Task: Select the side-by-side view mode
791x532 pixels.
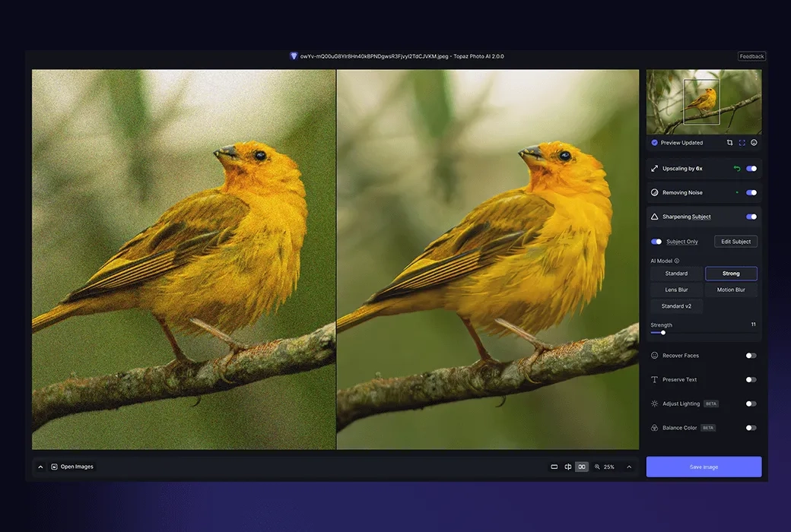Action: pos(582,467)
